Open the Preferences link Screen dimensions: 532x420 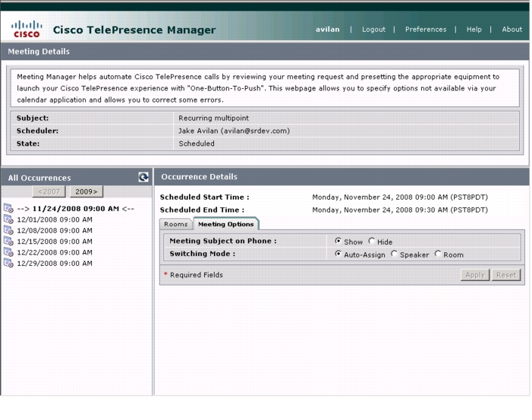coord(426,30)
